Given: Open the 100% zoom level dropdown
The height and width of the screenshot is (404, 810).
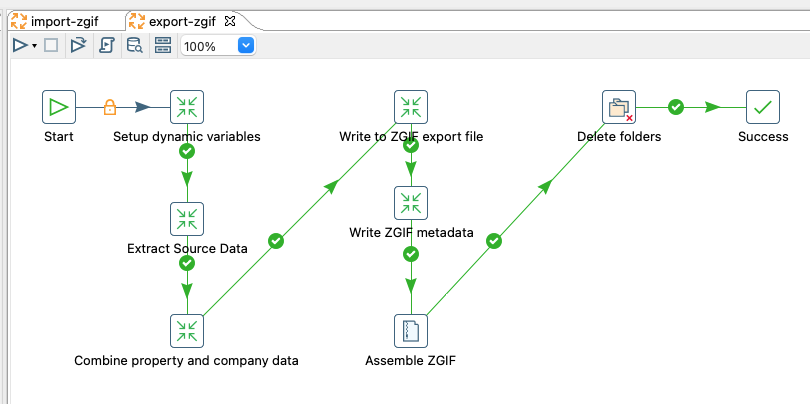Looking at the screenshot, I should (246, 45).
